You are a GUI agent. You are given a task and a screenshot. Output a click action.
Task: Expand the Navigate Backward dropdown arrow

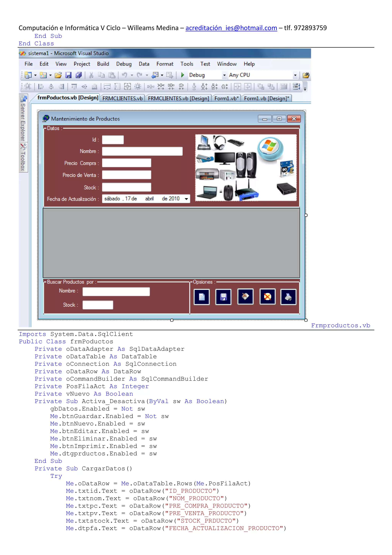[162, 75]
